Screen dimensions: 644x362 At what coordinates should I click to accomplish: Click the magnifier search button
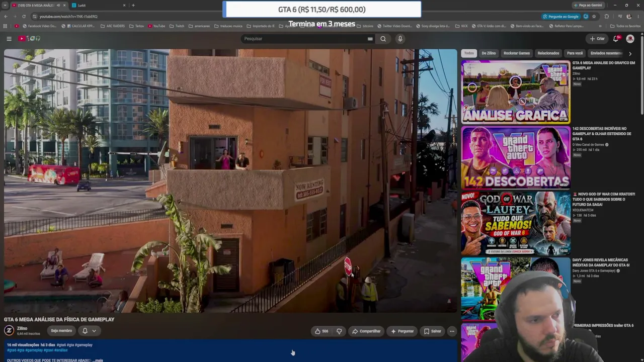(x=383, y=39)
